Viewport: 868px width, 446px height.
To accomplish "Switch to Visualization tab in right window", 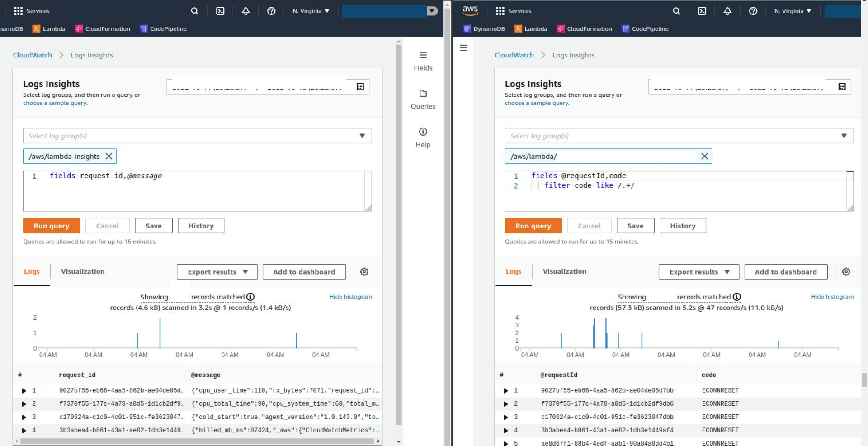I will 565,271.
